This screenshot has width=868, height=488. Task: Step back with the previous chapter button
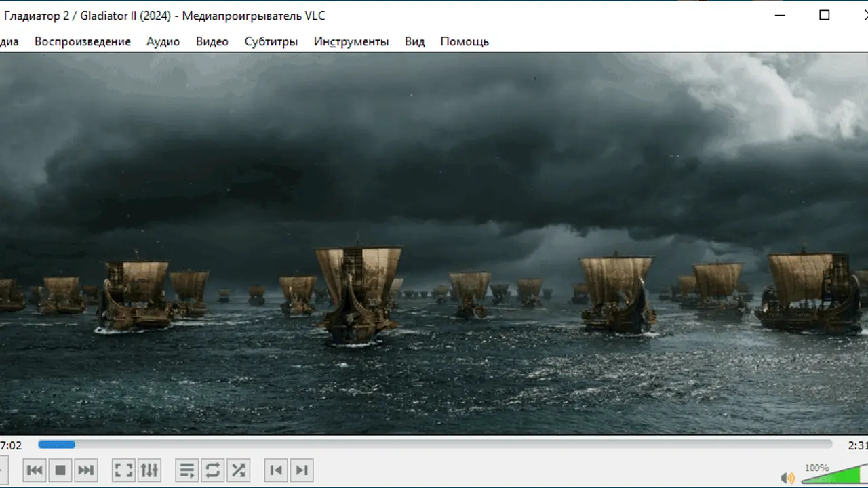coord(276,470)
